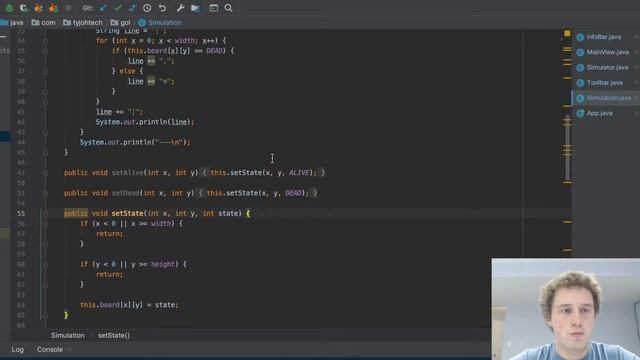Click the gol package breadcrumb
The image size is (640, 360).
[x=121, y=22]
